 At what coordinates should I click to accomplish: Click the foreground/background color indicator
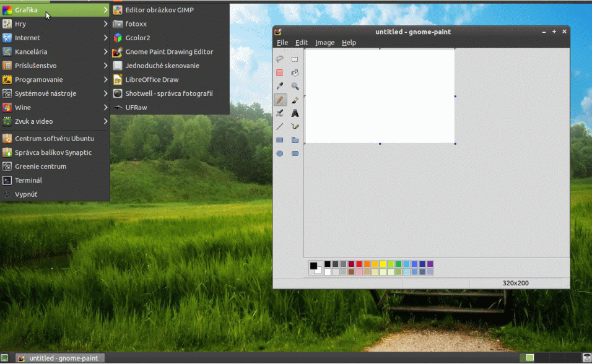pos(316,267)
